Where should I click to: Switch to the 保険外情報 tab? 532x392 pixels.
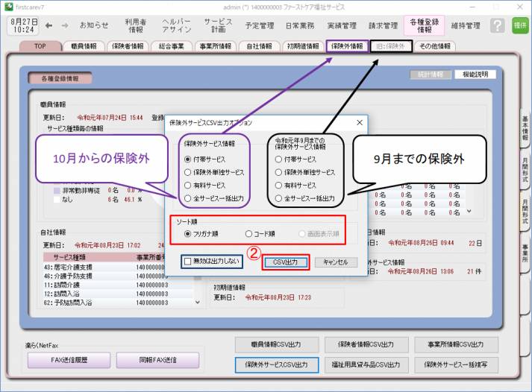347,46
